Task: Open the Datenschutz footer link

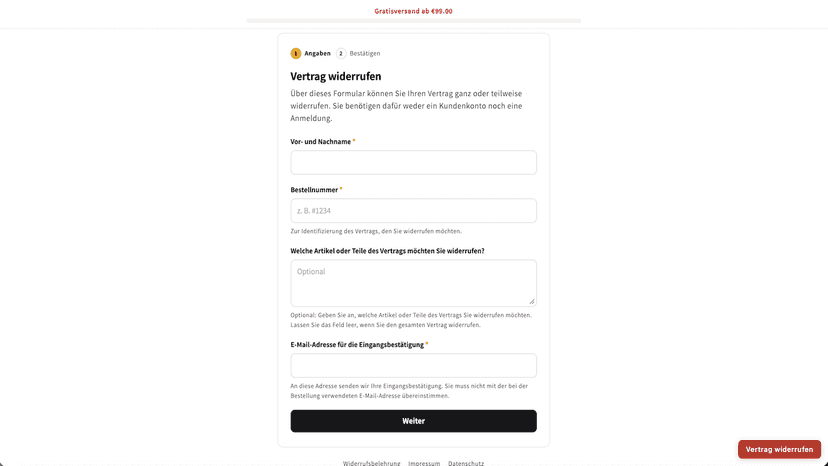Action: pos(466,463)
